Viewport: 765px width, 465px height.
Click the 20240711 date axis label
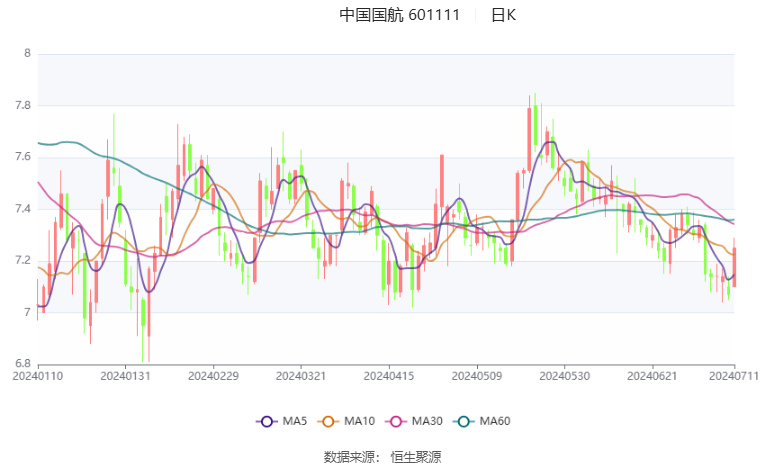tap(734, 376)
